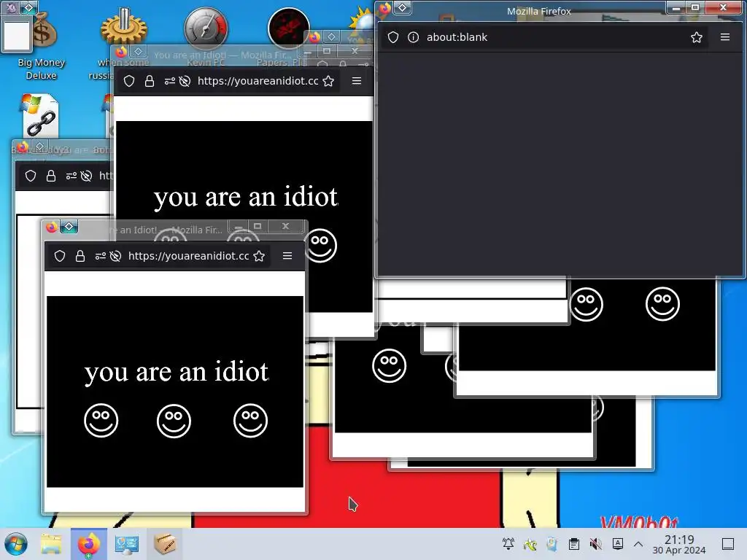Image resolution: width=747 pixels, height=560 pixels.
Task: Click the Mozilla Firefox window title bar
Action: 539,11
